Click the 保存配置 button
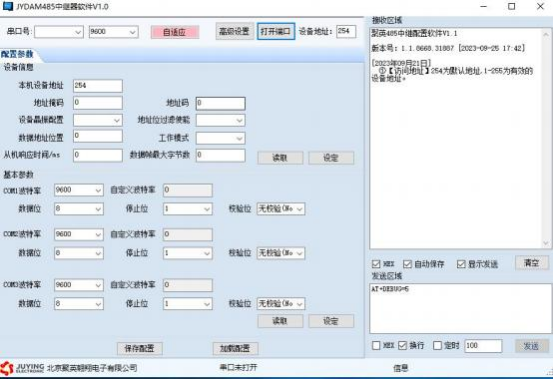The height and width of the screenshot is (380, 554). 140,349
